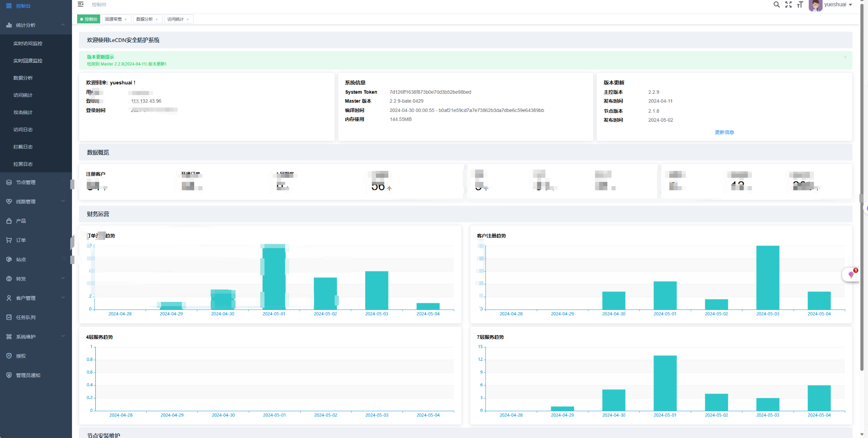The height and width of the screenshot is (438, 868).
Task: Switch to the 数据分析 tab
Action: pos(144,19)
